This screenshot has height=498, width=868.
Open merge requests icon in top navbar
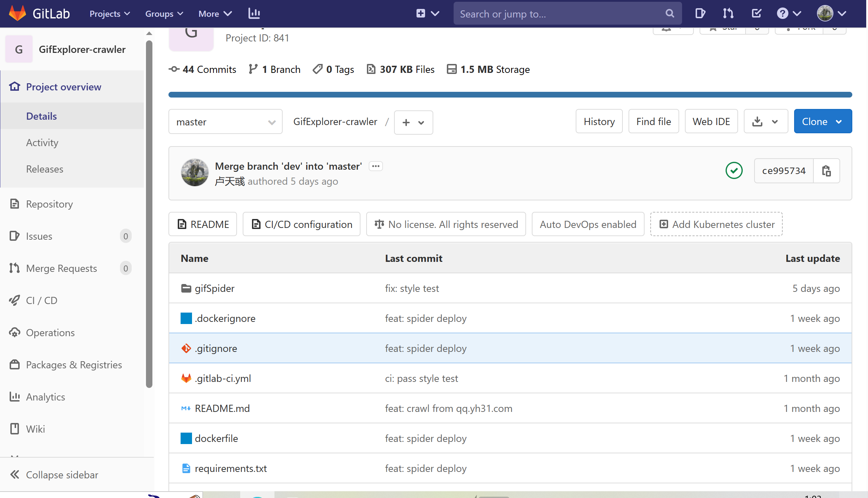[x=728, y=14]
